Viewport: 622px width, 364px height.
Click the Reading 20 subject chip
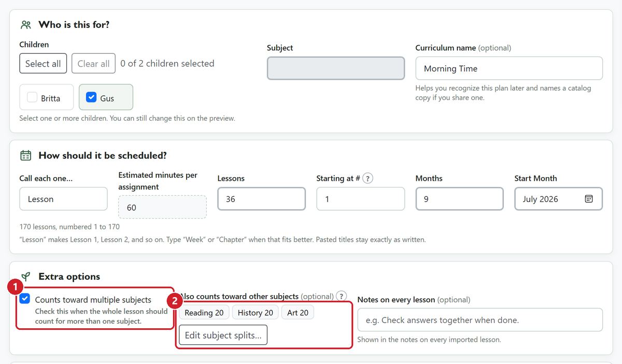coord(204,312)
